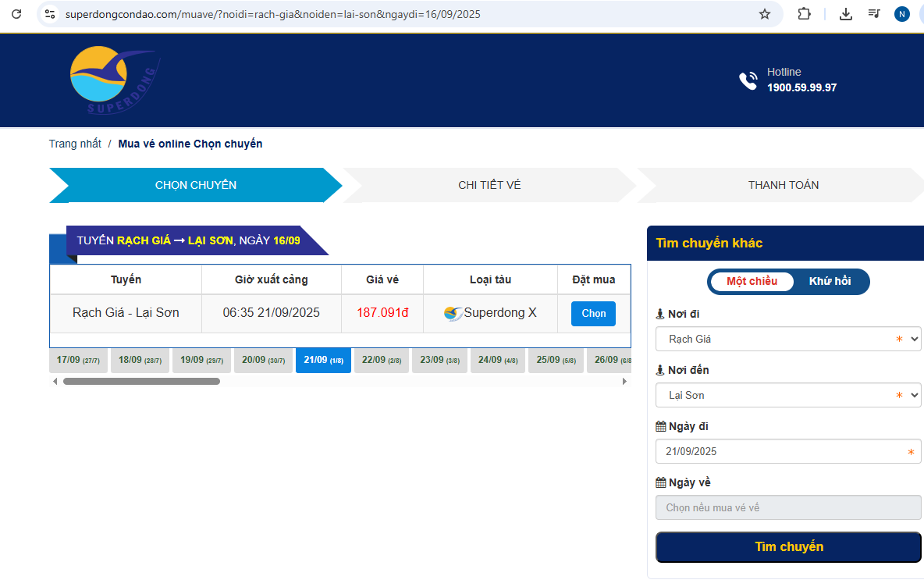Click the Tìm chuyến search button
The width and height of the screenshot is (924, 587).
(788, 547)
